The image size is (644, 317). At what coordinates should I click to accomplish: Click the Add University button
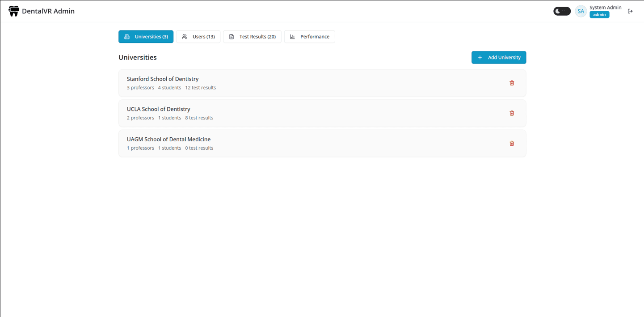pyautogui.click(x=499, y=58)
